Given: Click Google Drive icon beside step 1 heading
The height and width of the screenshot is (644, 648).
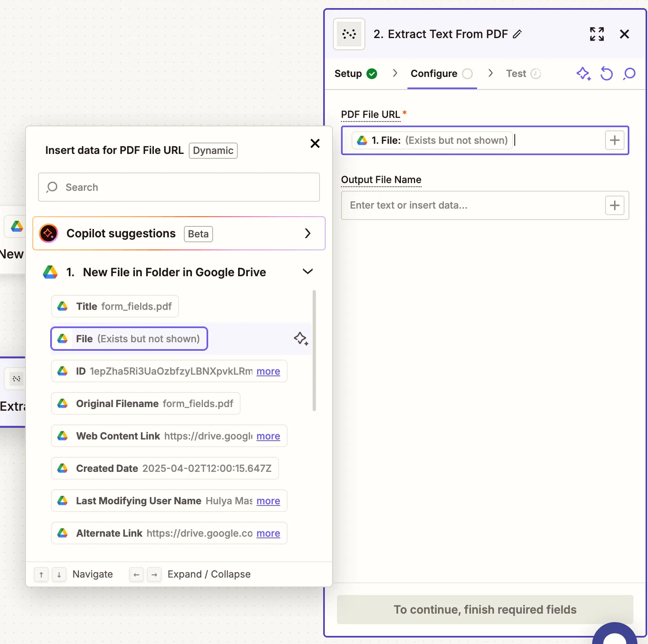Looking at the screenshot, I should pyautogui.click(x=51, y=272).
